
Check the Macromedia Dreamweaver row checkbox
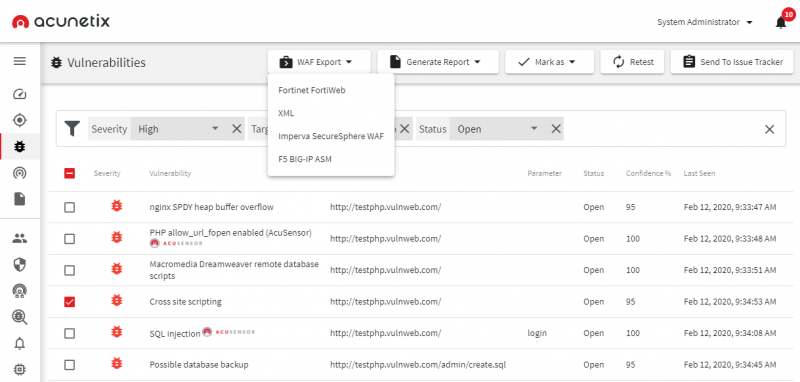pos(69,270)
